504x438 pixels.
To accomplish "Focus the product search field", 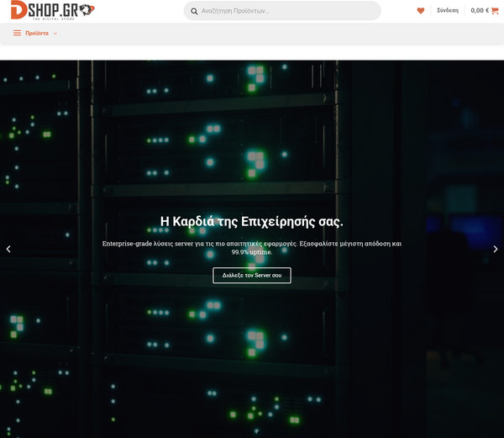I will [x=282, y=11].
